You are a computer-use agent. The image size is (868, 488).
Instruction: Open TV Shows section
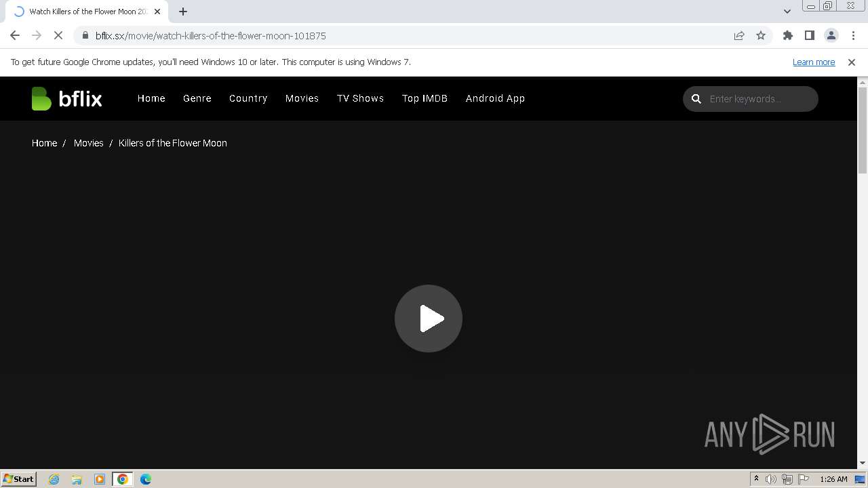click(x=360, y=98)
